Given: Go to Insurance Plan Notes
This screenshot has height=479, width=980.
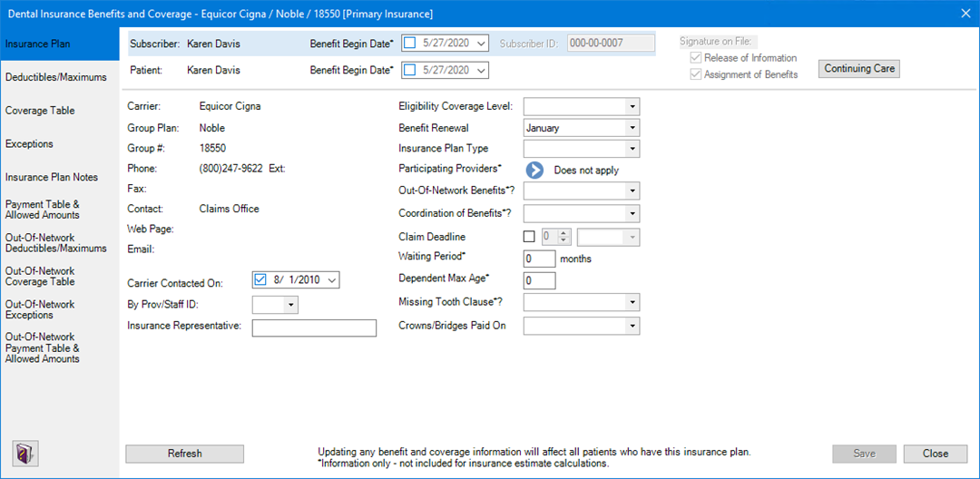Looking at the screenshot, I should (x=52, y=177).
